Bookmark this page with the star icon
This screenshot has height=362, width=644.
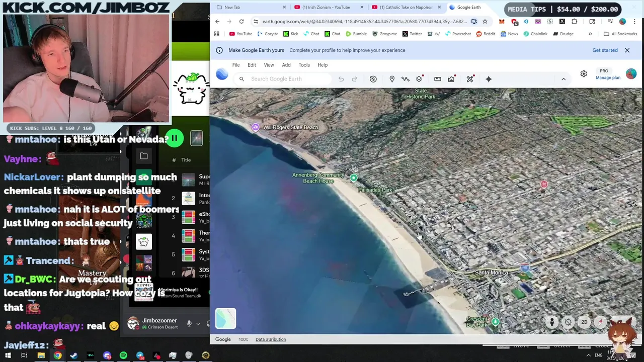coord(485,22)
